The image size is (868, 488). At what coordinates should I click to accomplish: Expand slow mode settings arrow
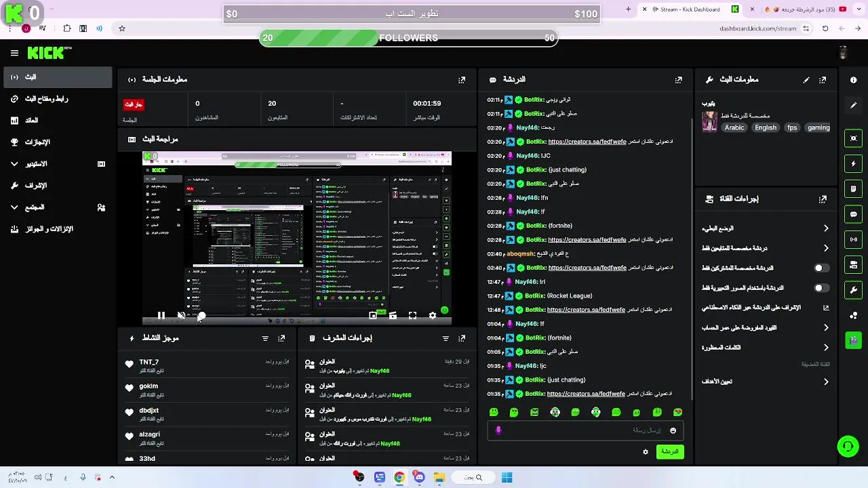click(825, 228)
